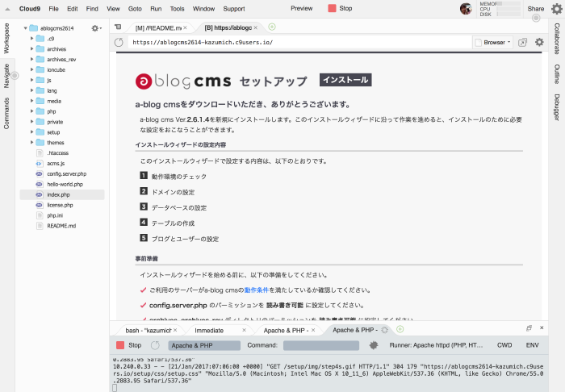Maximize the console panel
This screenshot has height=392, width=565.
pos(529,328)
